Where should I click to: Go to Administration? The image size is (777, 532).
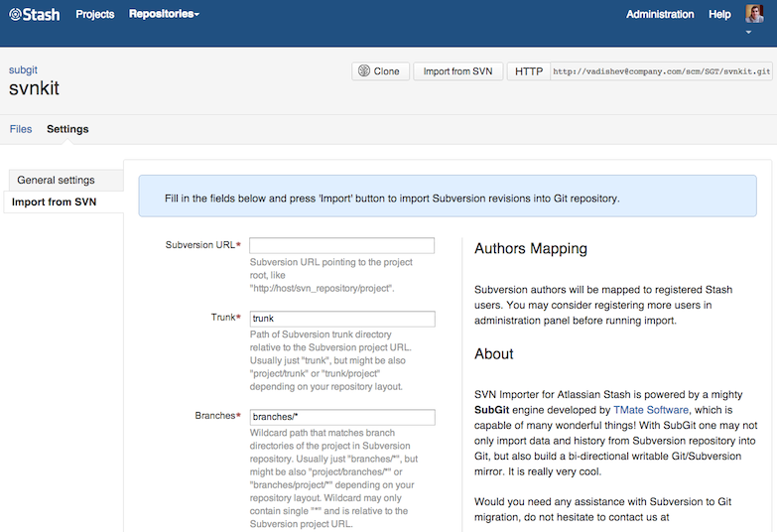(x=660, y=14)
